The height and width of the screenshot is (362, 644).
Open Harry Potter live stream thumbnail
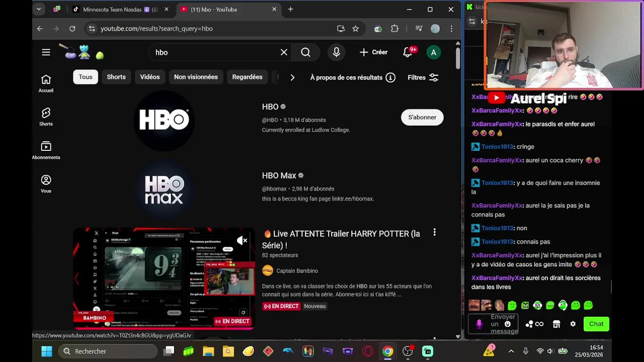[x=164, y=279]
